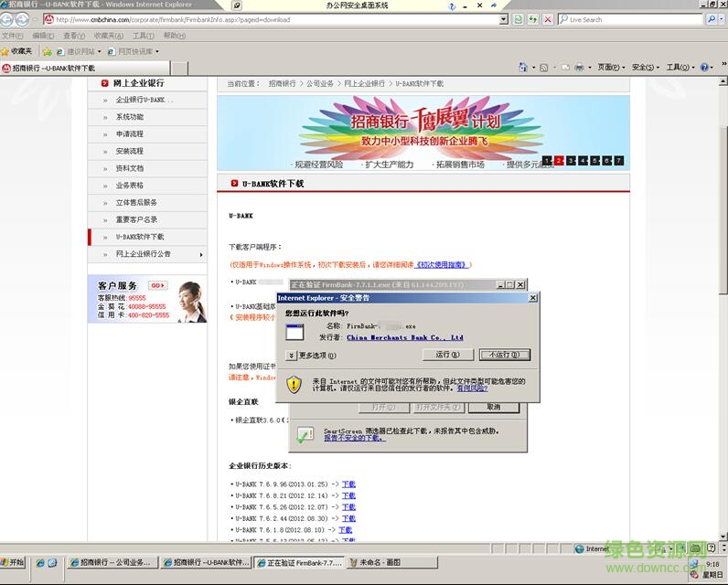
Task: Download U-BANK 7.6.2.44 history version
Action: coord(348,518)
